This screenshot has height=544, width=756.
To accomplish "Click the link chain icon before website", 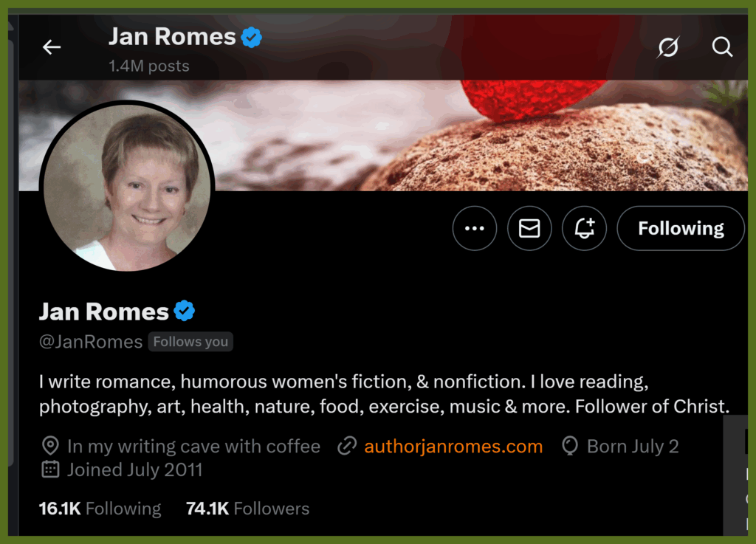I will coord(347,446).
